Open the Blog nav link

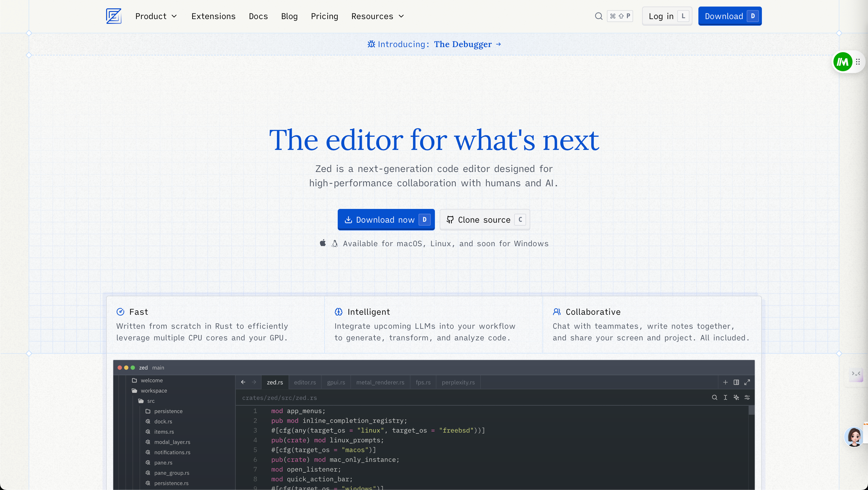point(289,16)
